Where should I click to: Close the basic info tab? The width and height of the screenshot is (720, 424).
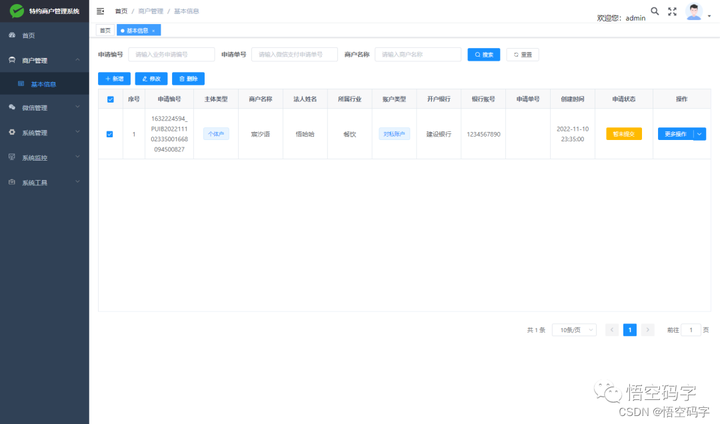coord(153,31)
